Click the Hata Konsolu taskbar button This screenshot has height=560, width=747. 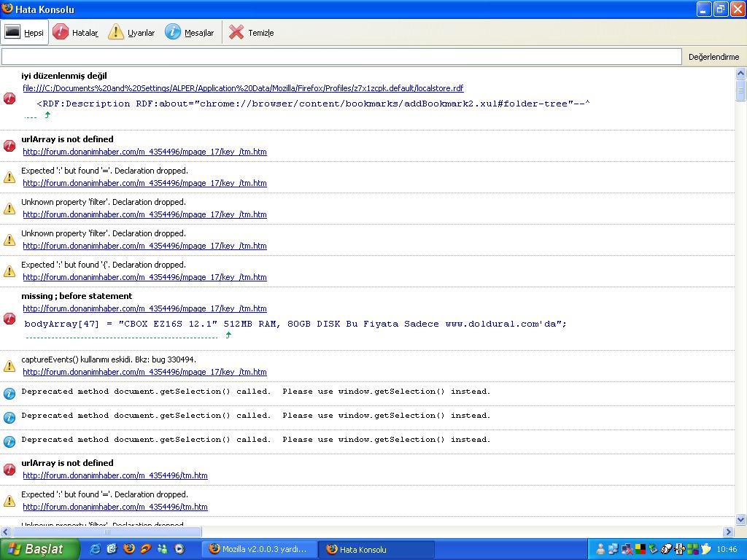pos(376,549)
